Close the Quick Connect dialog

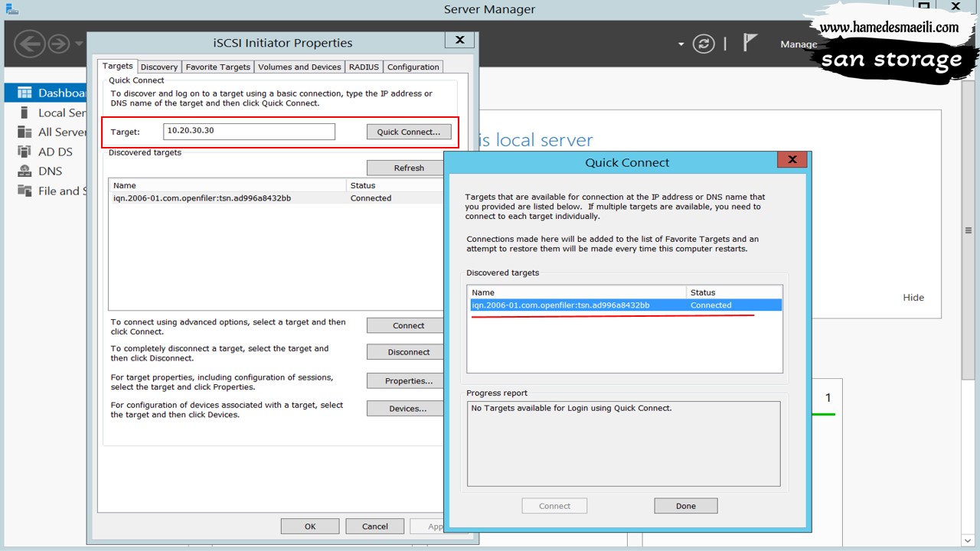click(x=792, y=160)
